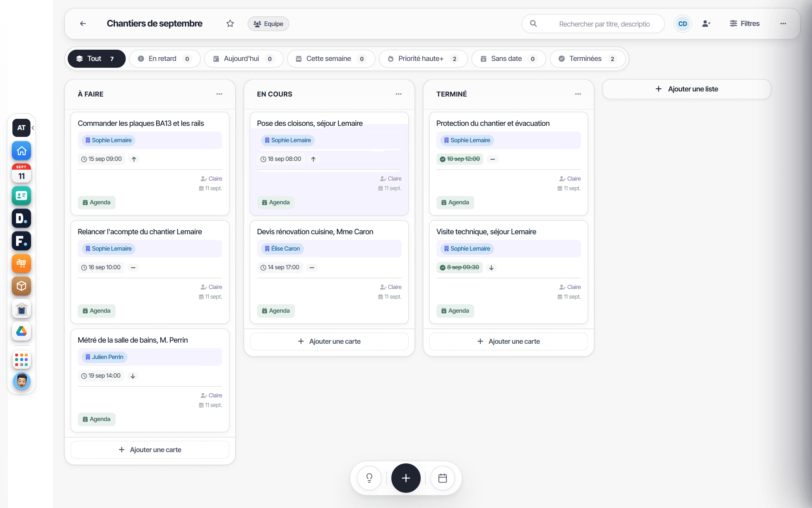Viewport: 812px width, 508px height.
Task: Click Ajouter une carte in À FAIRE
Action: pos(150,450)
